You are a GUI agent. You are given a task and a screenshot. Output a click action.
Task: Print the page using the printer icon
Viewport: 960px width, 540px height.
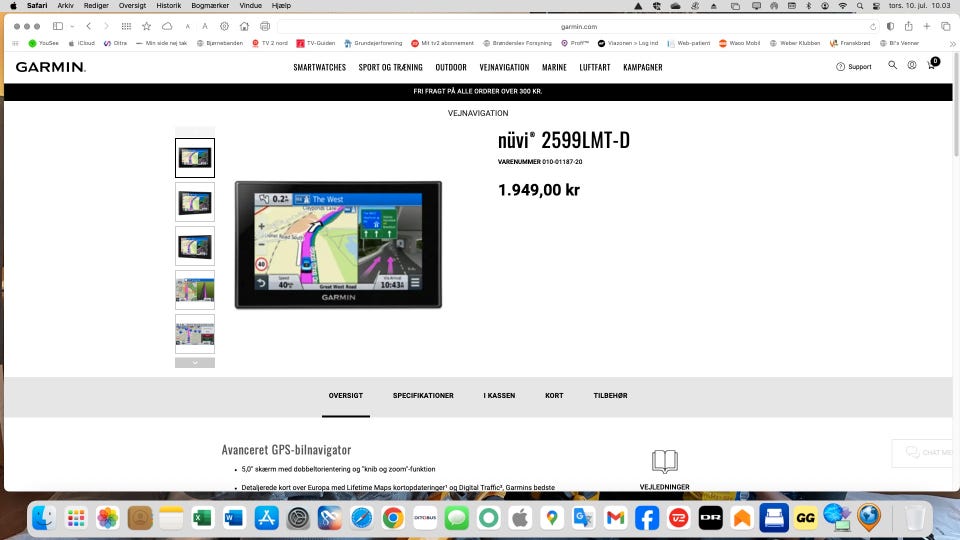(x=265, y=26)
